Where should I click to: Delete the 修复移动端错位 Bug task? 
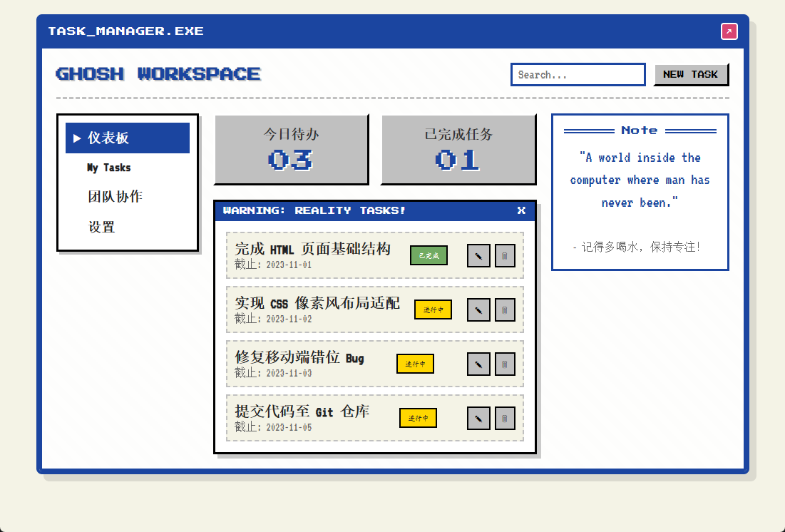click(x=505, y=364)
